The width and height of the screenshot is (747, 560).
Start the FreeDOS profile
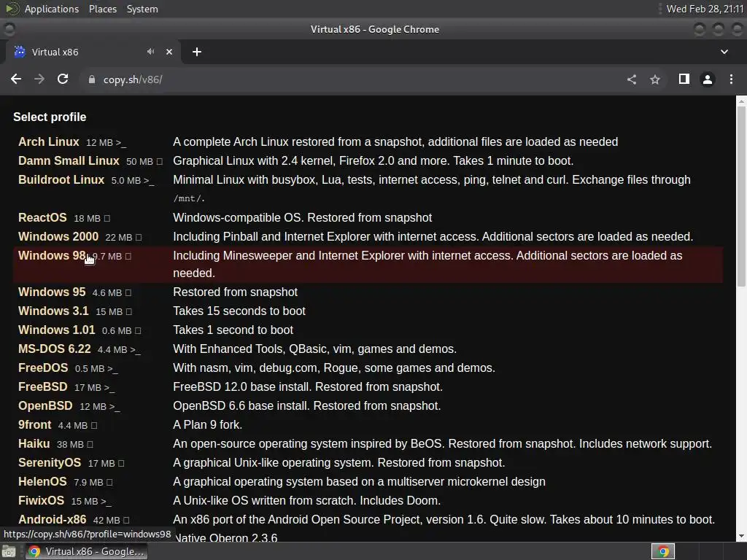tap(43, 368)
